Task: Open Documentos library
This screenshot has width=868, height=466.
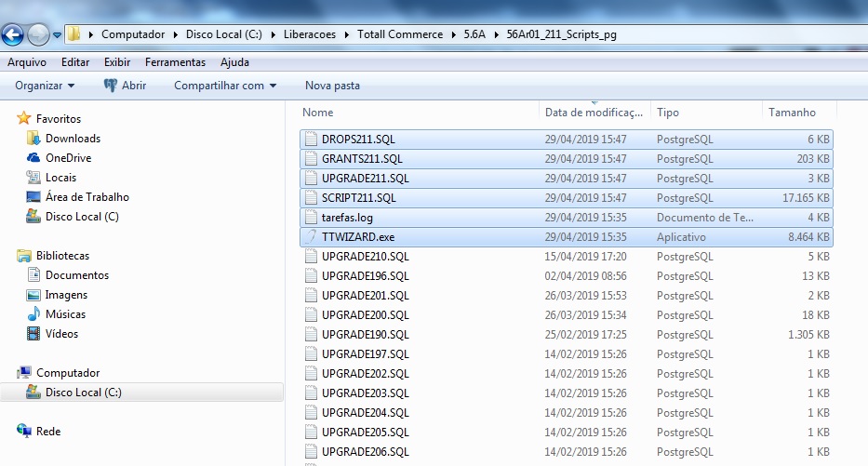Action: pyautogui.click(x=77, y=275)
